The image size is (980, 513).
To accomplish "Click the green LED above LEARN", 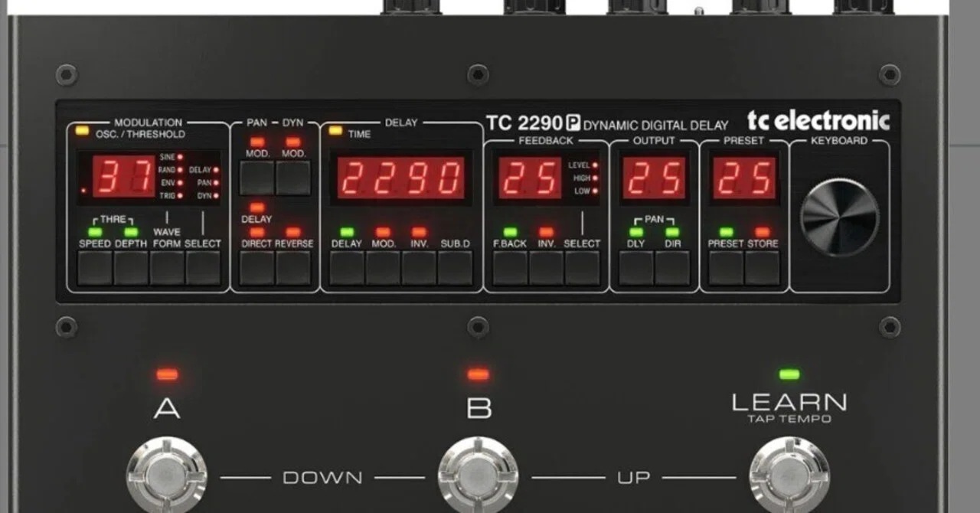I will 789,374.
